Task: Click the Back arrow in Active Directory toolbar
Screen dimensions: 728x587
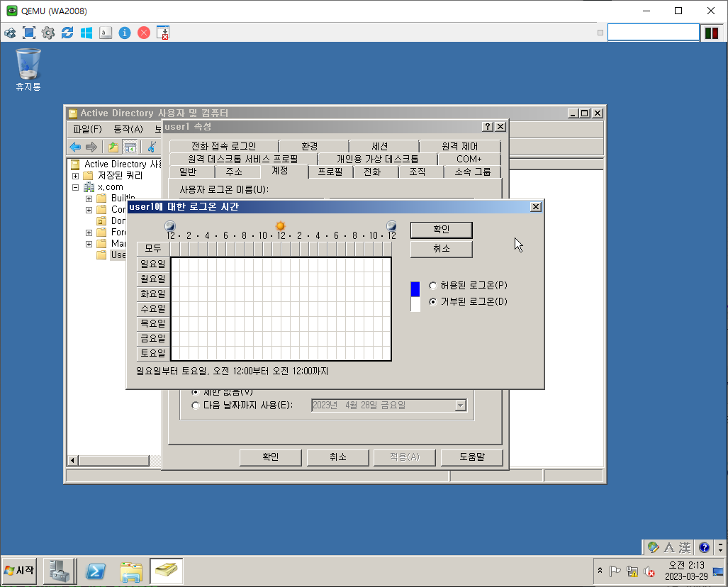Action: pos(75,147)
